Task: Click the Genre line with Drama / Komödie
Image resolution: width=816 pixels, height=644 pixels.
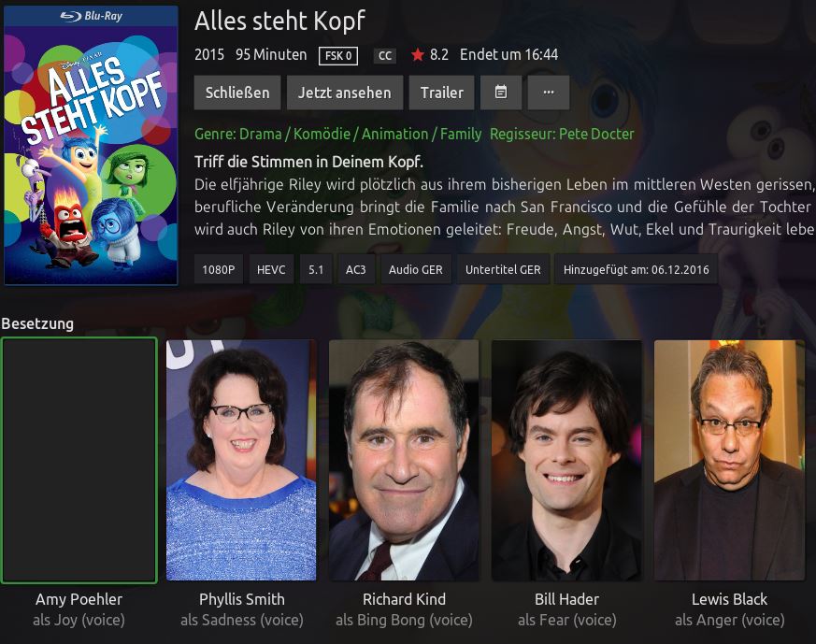Action: pyautogui.click(x=337, y=135)
